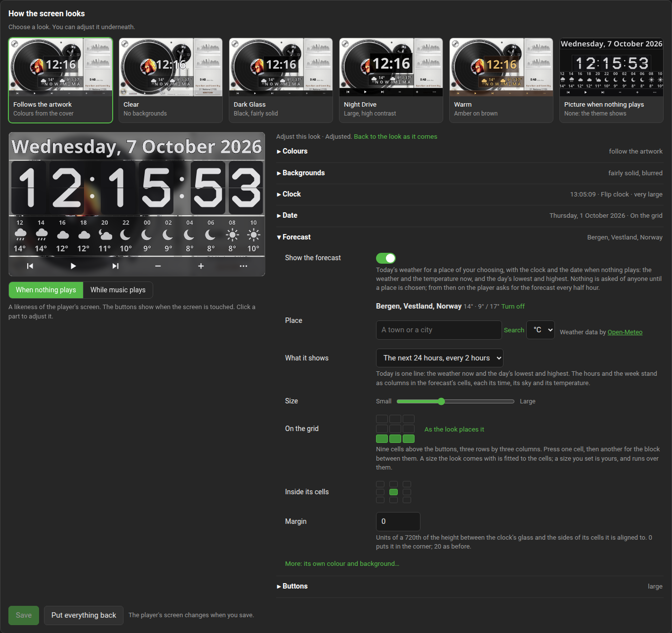Image resolution: width=672 pixels, height=633 pixels.
Task: Switch to the While music plays tab
Action: coord(118,290)
